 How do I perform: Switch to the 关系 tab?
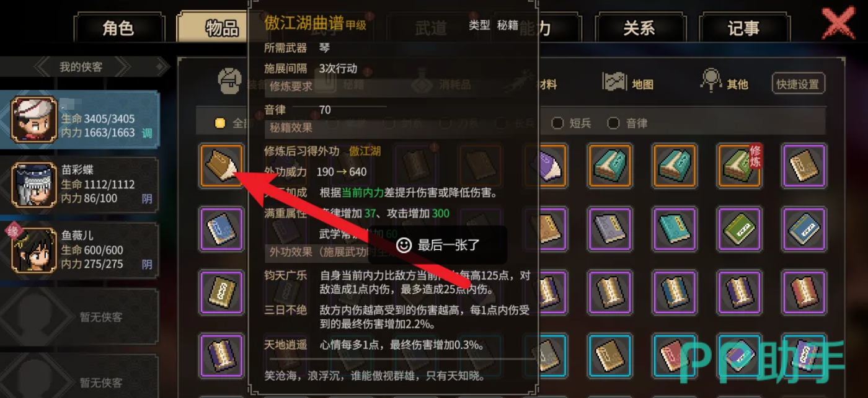click(x=639, y=28)
